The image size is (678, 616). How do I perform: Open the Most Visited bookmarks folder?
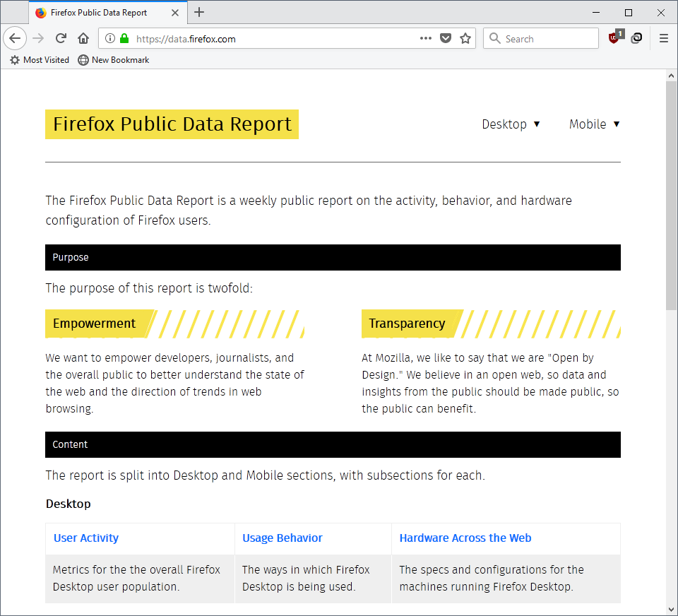tap(40, 60)
